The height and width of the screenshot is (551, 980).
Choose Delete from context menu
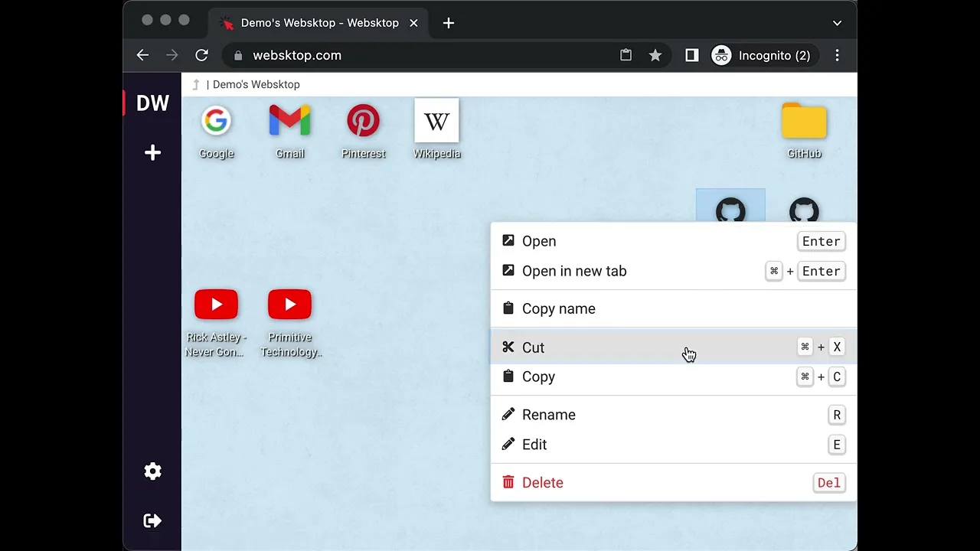click(674, 483)
